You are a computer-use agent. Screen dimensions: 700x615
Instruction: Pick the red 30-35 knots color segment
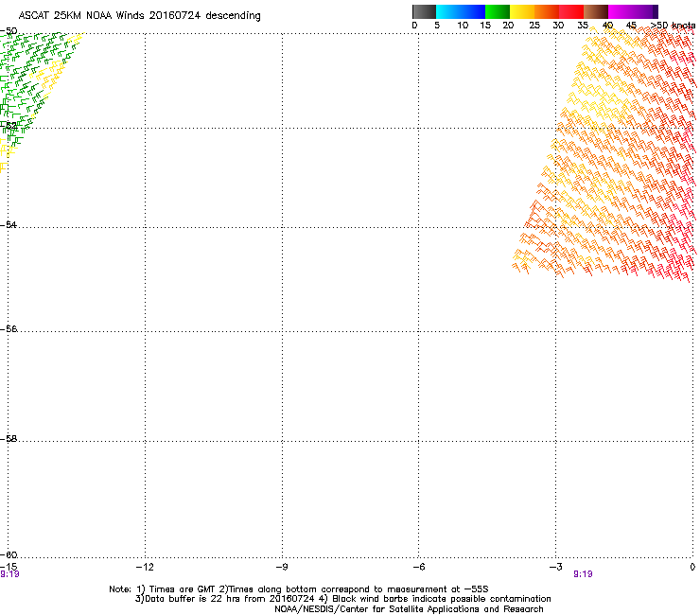click(571, 11)
